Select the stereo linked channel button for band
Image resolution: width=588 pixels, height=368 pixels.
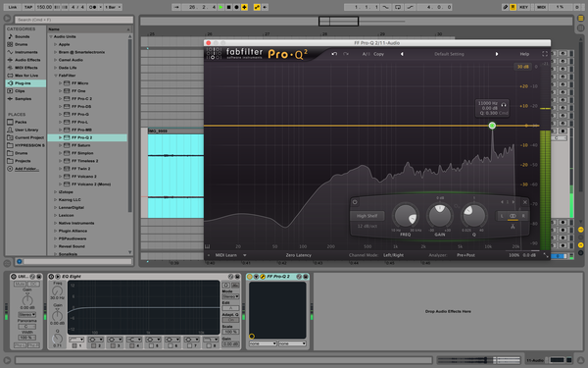[513, 216]
